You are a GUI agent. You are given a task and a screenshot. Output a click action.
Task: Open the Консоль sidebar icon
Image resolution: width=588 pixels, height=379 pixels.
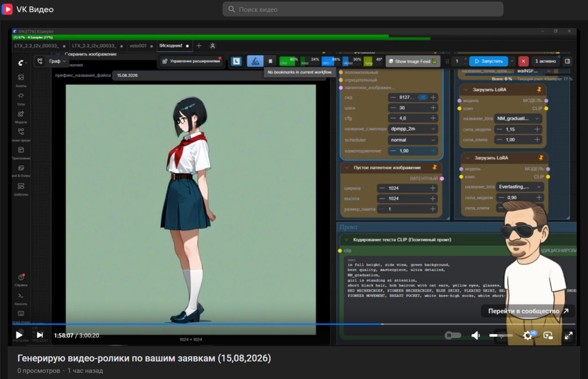click(x=21, y=299)
